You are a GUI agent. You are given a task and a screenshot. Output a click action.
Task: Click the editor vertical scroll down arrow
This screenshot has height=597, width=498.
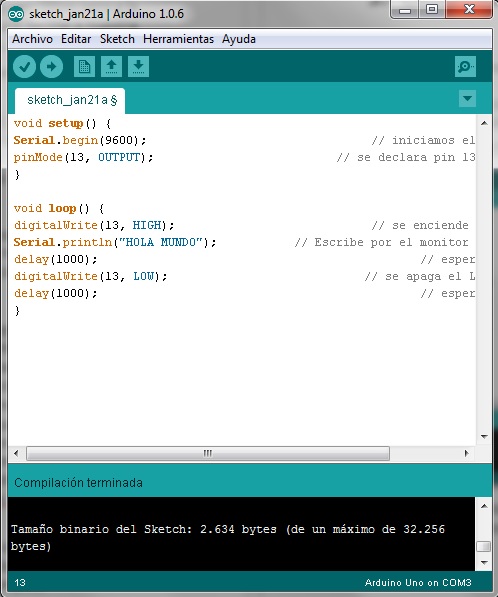[484, 436]
